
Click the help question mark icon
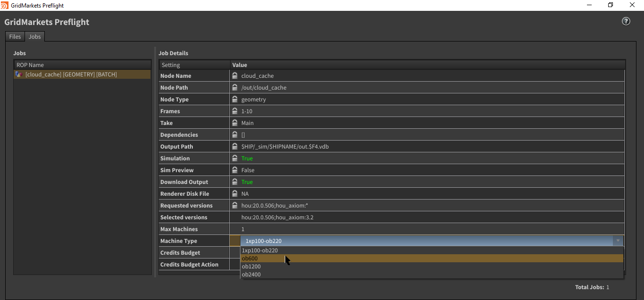626,21
